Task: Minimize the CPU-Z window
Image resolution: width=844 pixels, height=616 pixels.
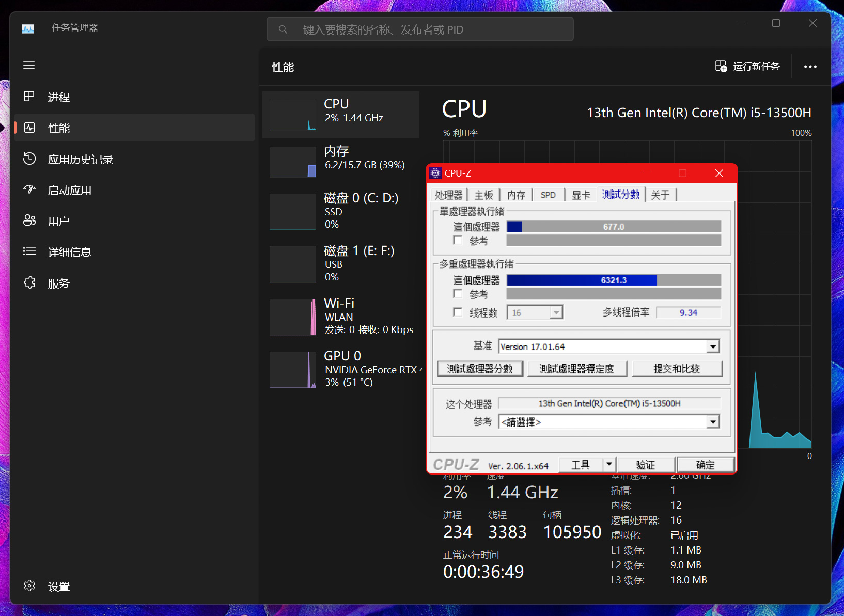Action: [647, 173]
